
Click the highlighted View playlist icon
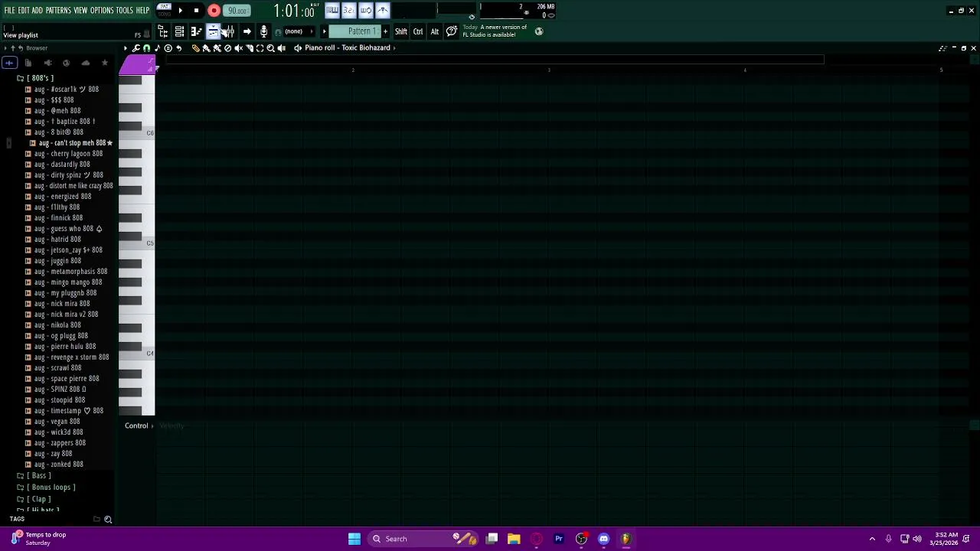213,31
